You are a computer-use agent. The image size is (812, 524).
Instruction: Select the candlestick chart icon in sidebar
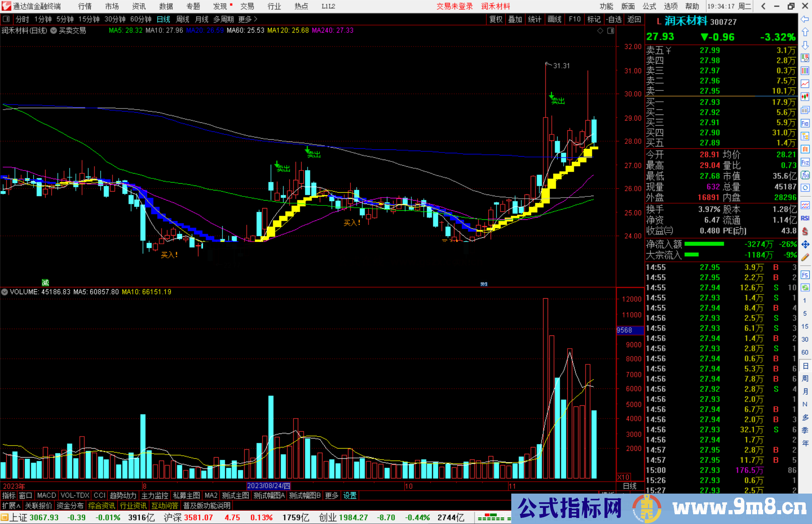pos(805,97)
